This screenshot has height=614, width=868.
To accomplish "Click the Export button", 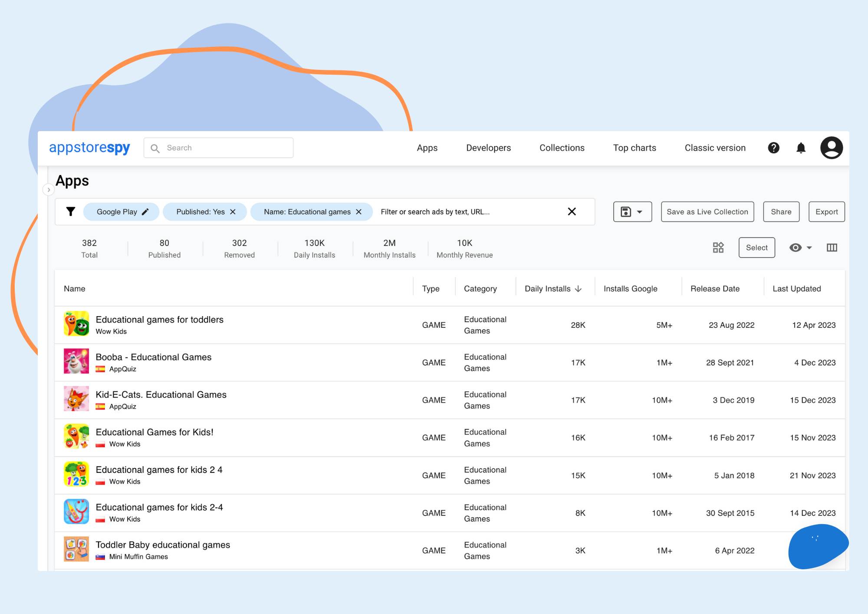I will (826, 211).
